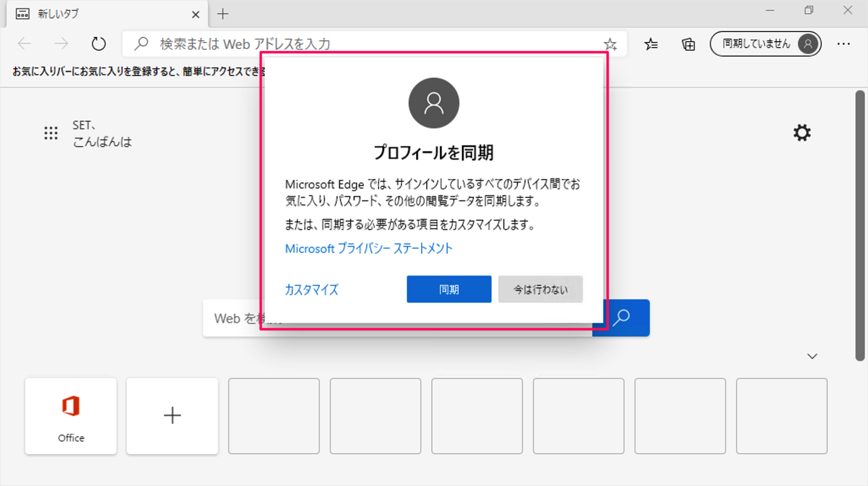Click the 今は行わない button

(x=540, y=289)
